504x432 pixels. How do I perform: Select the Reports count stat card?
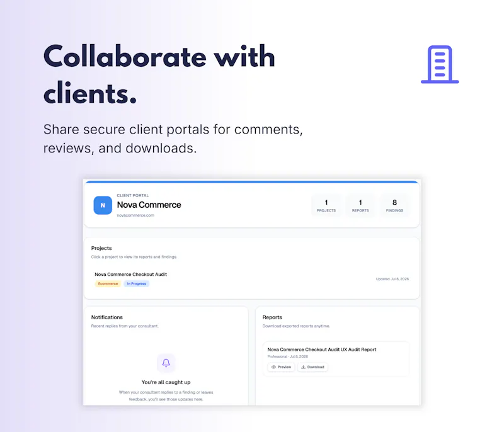click(x=360, y=205)
